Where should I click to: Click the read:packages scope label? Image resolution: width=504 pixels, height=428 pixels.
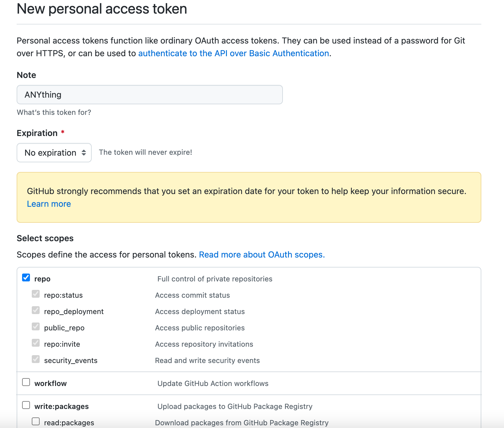(69, 422)
